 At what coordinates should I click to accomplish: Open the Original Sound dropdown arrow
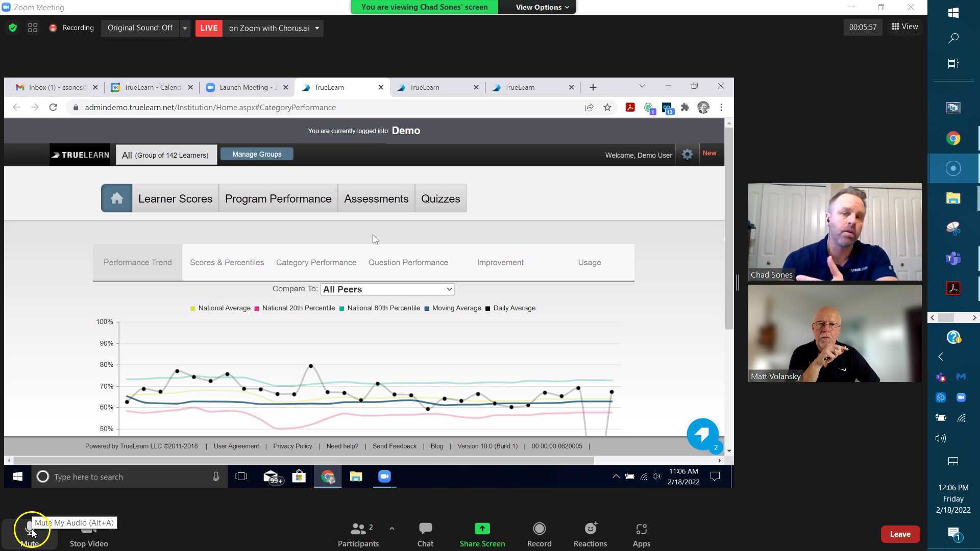185,28
